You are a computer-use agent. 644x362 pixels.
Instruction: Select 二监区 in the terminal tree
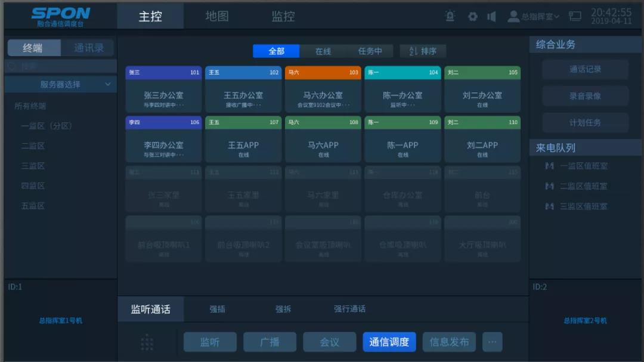tap(33, 146)
